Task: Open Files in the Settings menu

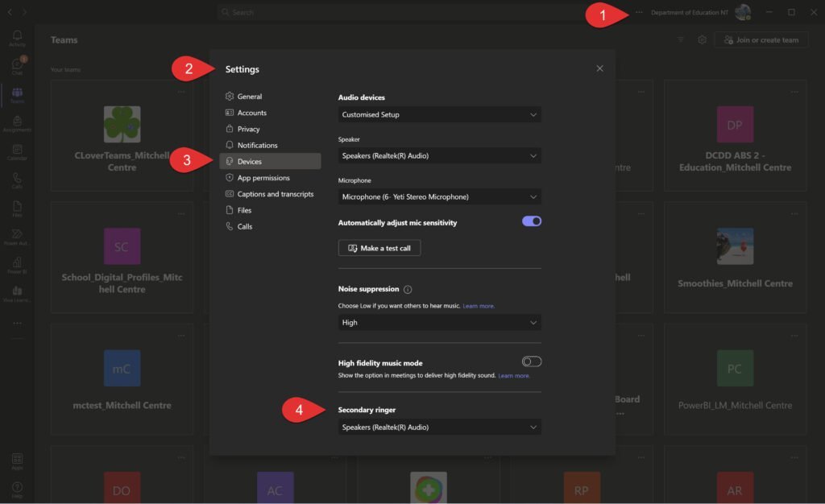Action: (x=270, y=210)
